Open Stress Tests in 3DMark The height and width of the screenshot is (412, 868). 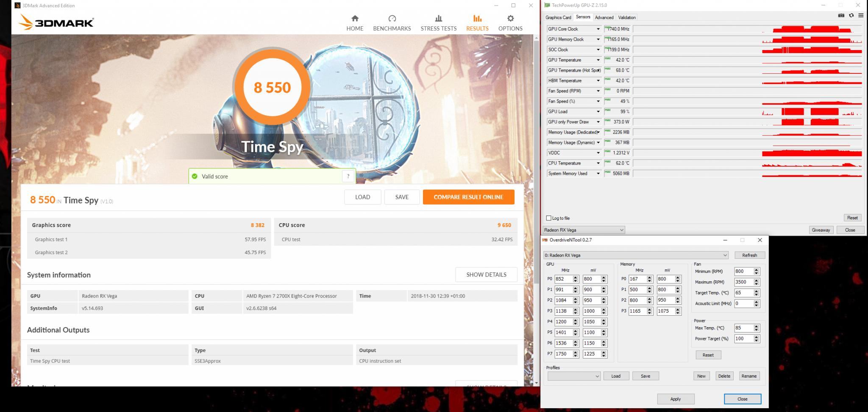point(438,23)
